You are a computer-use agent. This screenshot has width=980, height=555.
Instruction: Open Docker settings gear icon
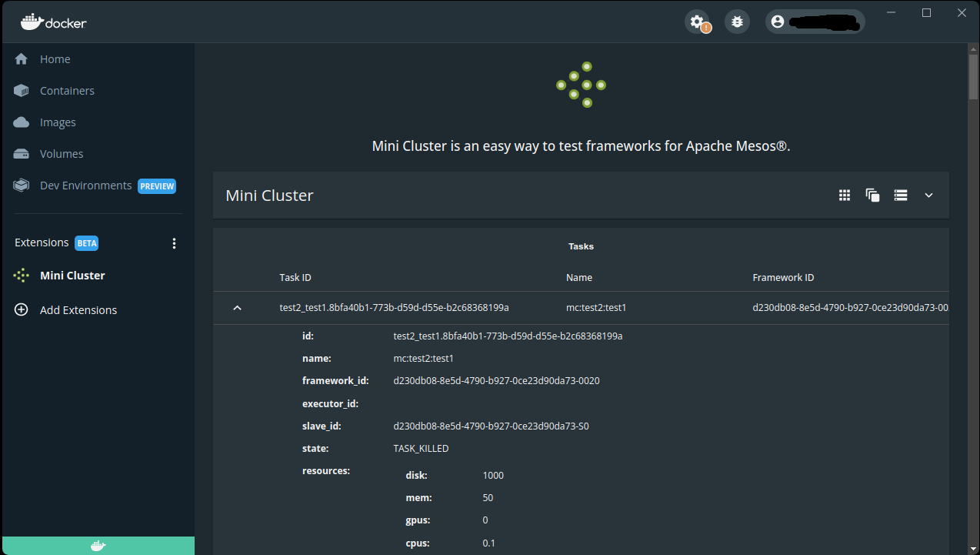(x=697, y=22)
